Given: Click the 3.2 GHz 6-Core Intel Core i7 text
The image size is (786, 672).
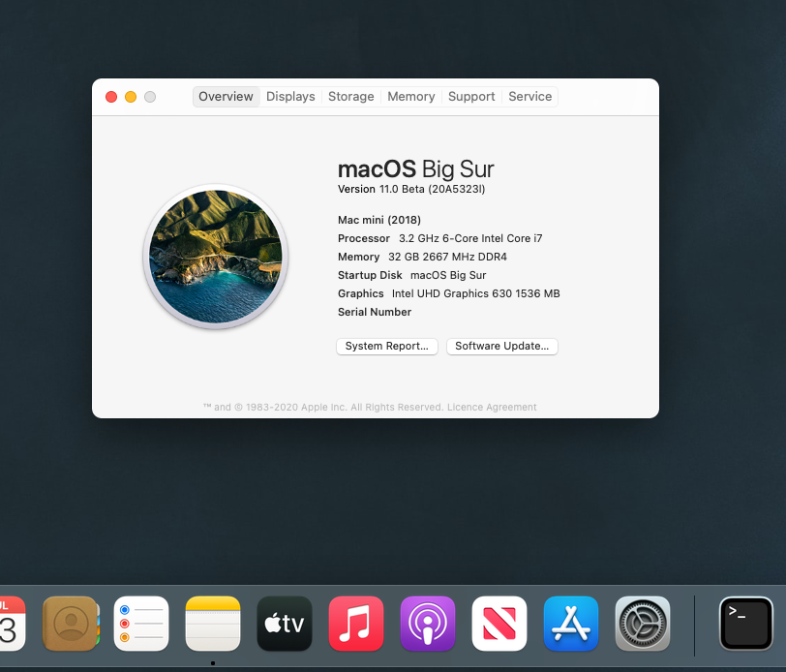Looking at the screenshot, I should tap(470, 238).
